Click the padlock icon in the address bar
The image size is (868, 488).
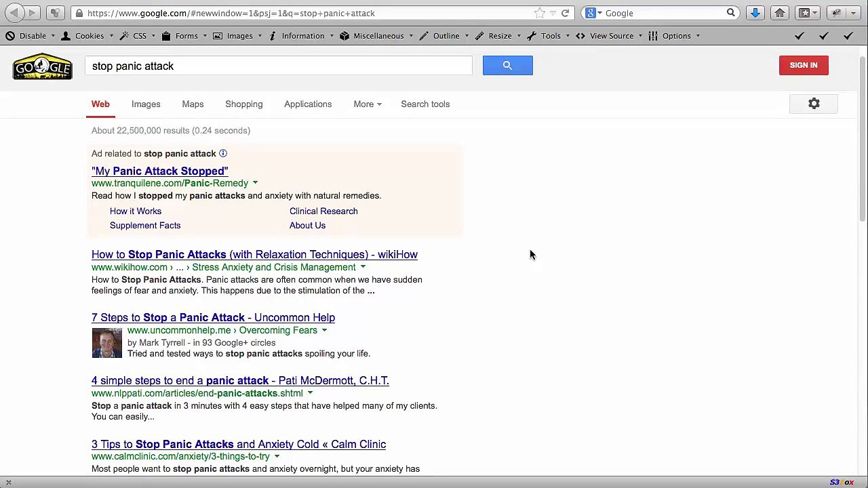point(79,13)
